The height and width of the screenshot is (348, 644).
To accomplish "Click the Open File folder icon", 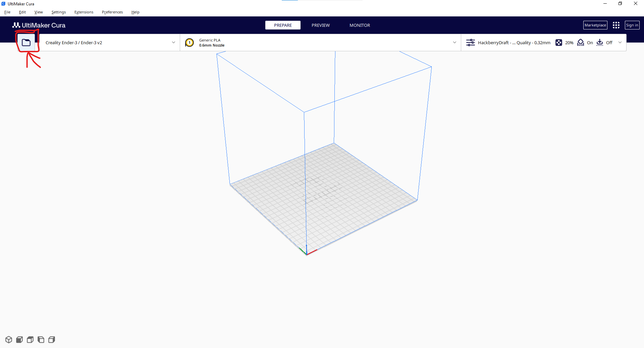I will [26, 43].
